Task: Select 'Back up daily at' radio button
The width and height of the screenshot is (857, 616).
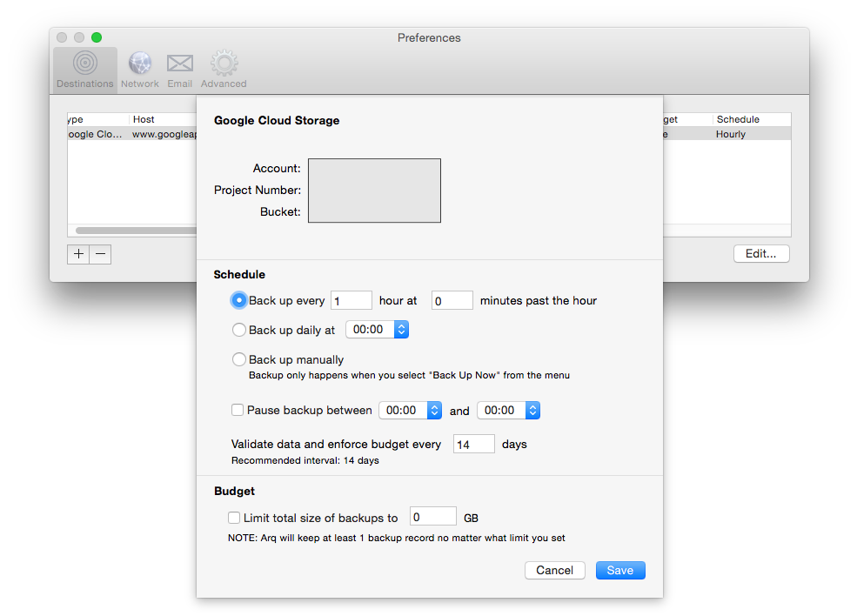Action: pos(239,330)
